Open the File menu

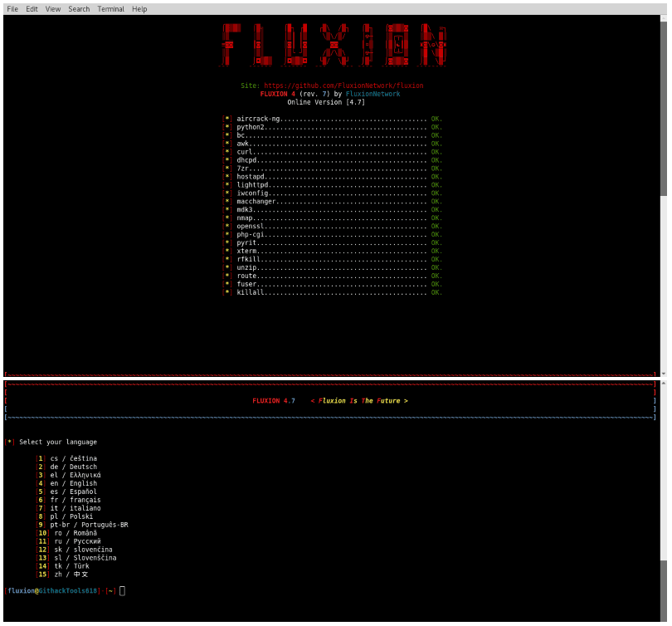[12, 9]
